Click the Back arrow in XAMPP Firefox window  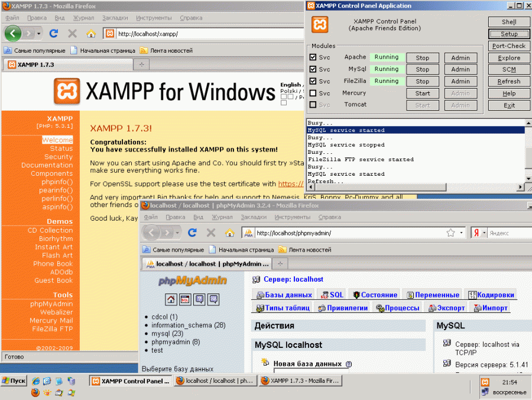(x=13, y=33)
